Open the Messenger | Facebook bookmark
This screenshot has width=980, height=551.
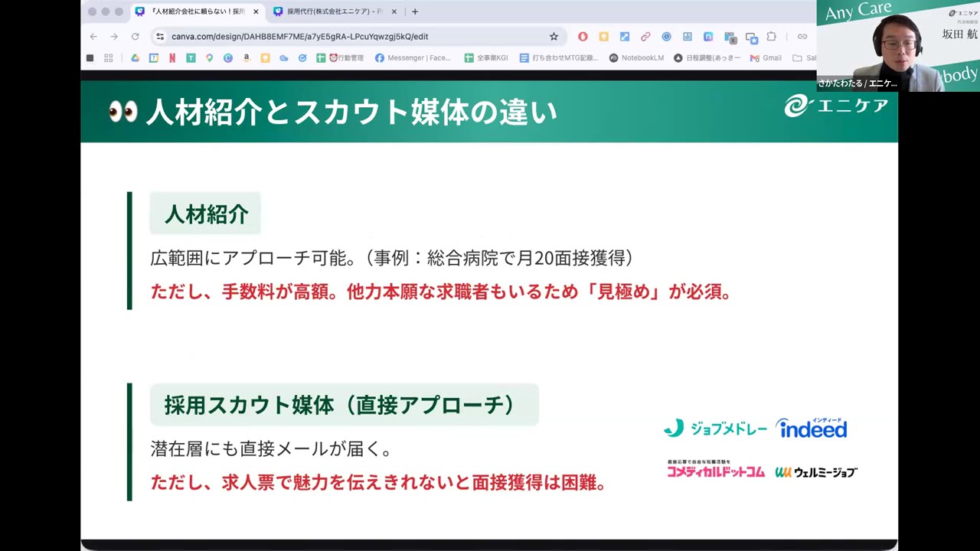click(413, 57)
